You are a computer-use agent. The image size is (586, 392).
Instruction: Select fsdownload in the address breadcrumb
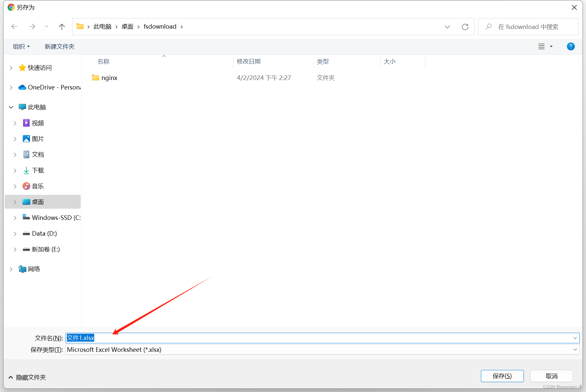pyautogui.click(x=160, y=27)
